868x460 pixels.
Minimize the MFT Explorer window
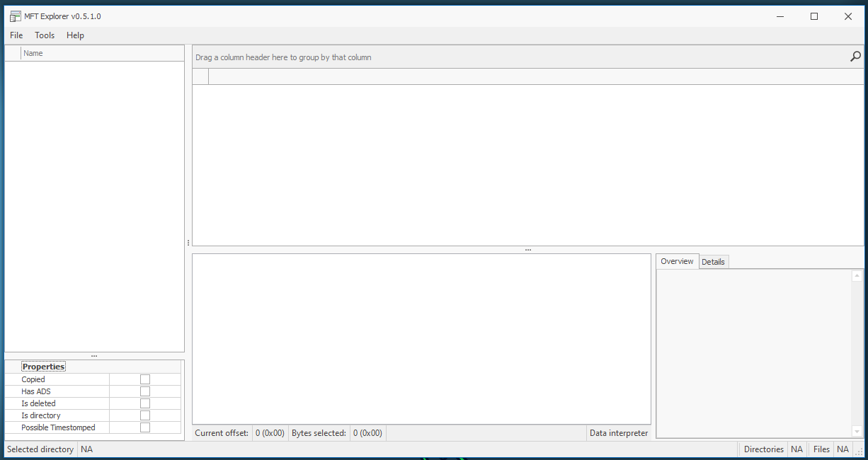[780, 16]
